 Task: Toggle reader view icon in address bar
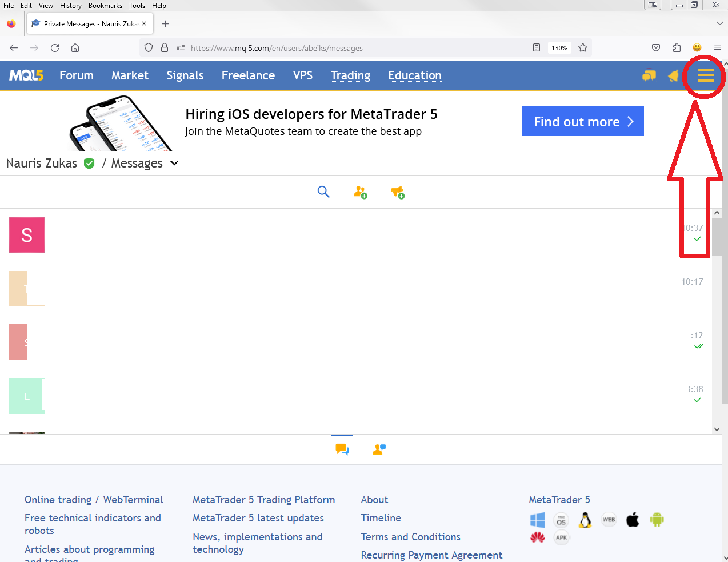pos(536,48)
